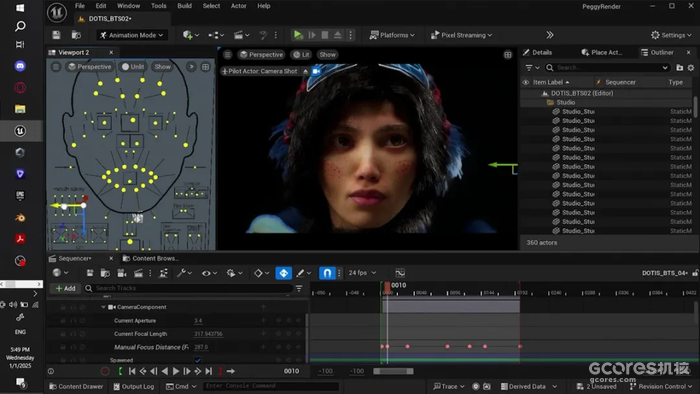700x394 pixels.
Task: Open the Animation Mode dropdown
Action: (132, 35)
